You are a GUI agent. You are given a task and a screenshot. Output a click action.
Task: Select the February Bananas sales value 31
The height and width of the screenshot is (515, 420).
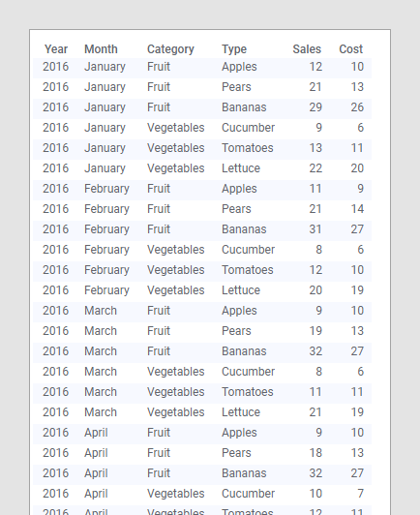point(315,229)
